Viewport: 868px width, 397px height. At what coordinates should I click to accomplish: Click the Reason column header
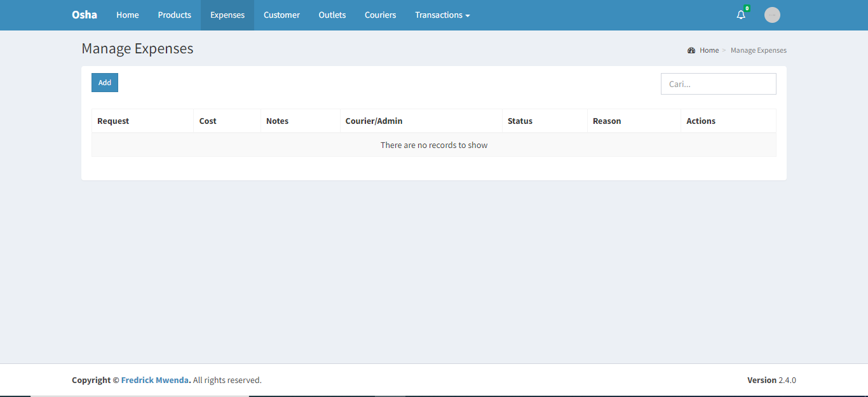pyautogui.click(x=607, y=121)
